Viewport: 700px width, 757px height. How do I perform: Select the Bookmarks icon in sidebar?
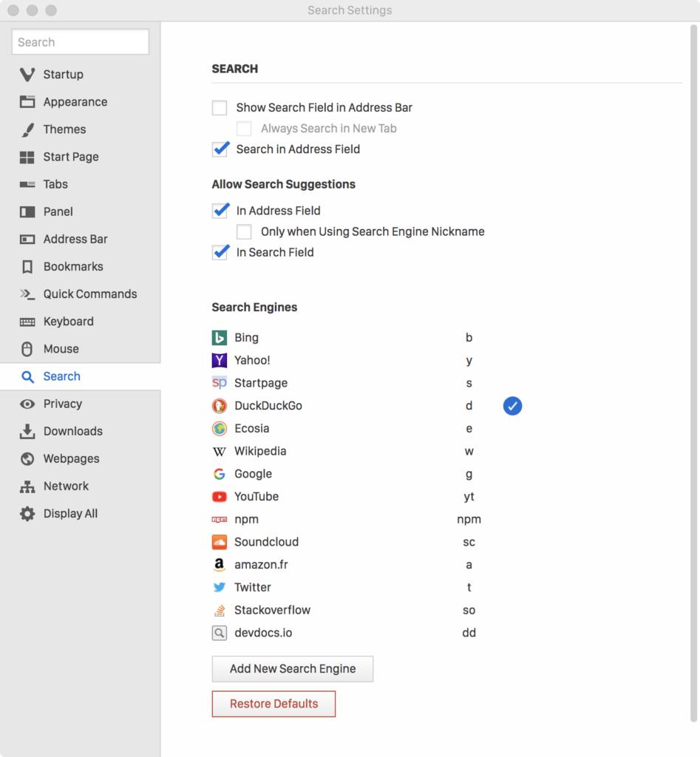coord(27,266)
